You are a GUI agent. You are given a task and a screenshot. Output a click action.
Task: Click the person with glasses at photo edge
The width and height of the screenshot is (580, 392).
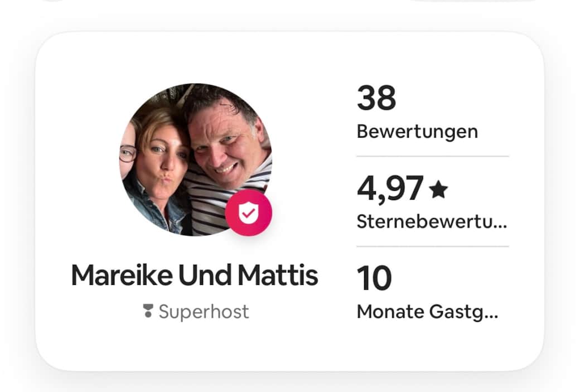tap(127, 153)
